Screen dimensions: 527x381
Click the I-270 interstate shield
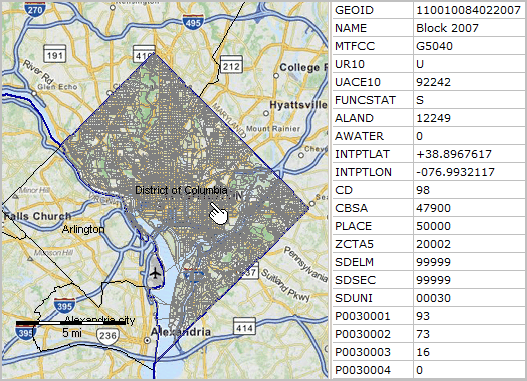tap(35, 9)
